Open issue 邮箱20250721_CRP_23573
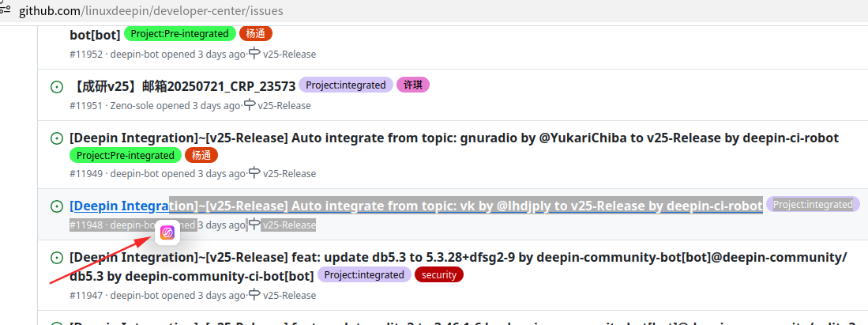Screen dimensions: 868x325 click(182, 86)
